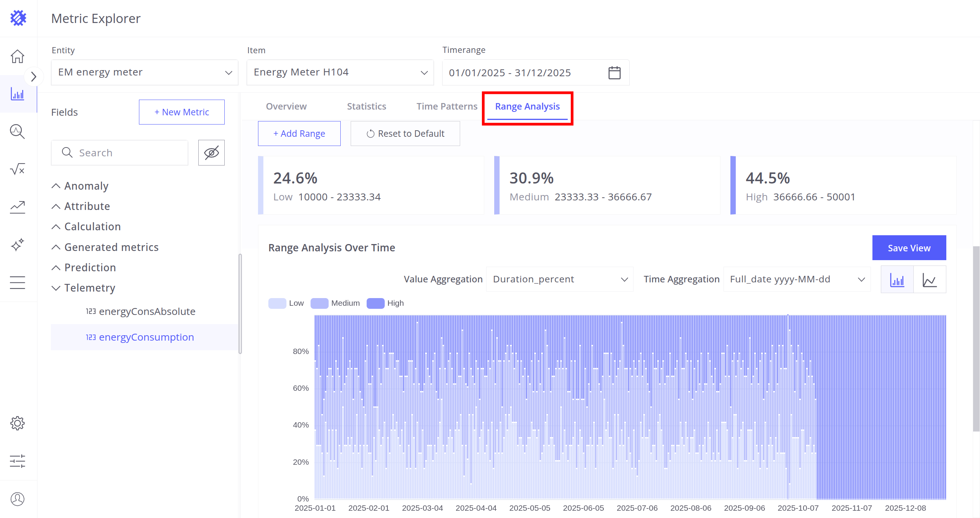Image resolution: width=980 pixels, height=518 pixels.
Task: Click the Save View button
Action: 909,248
